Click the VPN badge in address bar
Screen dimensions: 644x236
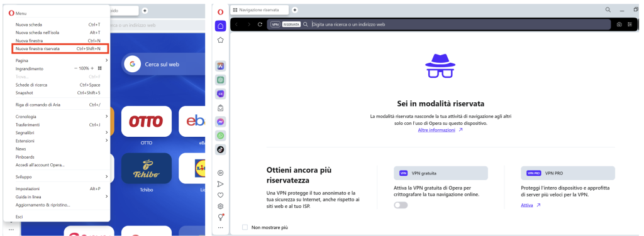[x=275, y=24]
